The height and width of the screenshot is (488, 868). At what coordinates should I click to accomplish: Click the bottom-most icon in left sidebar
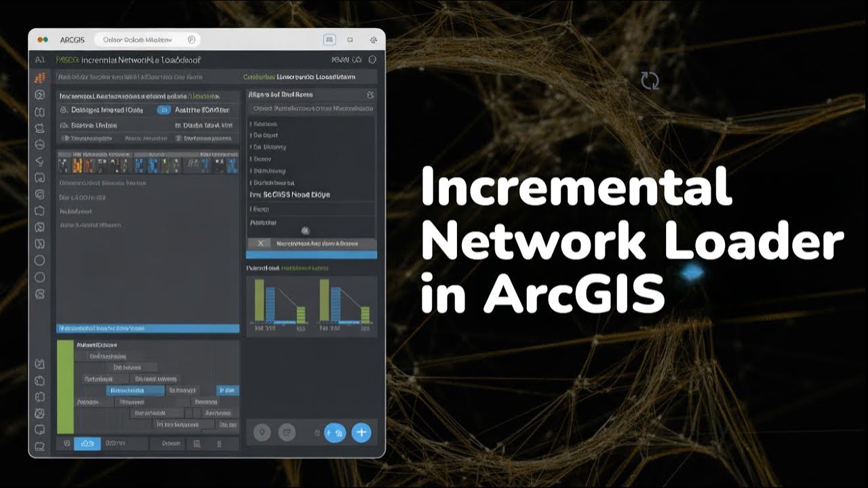39,446
